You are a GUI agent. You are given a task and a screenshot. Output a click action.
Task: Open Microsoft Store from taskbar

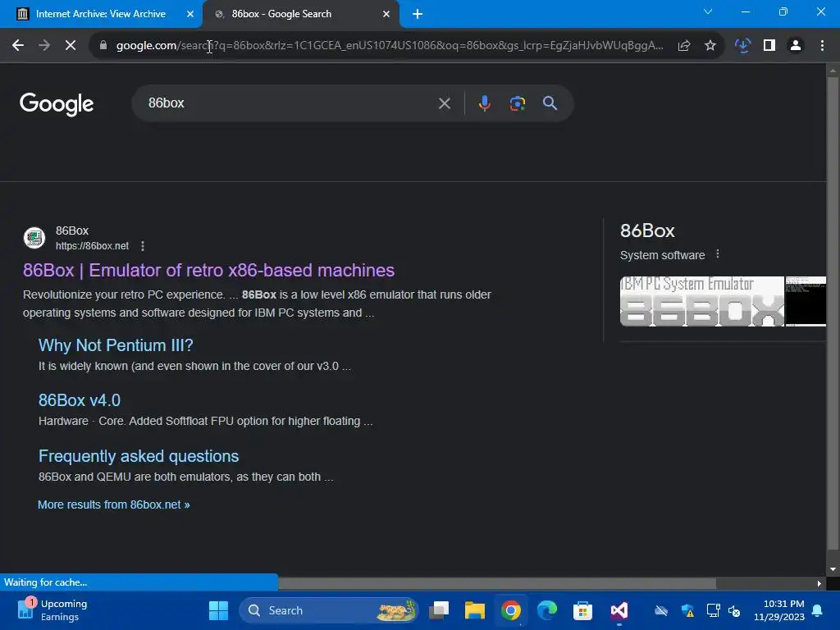tap(583, 610)
